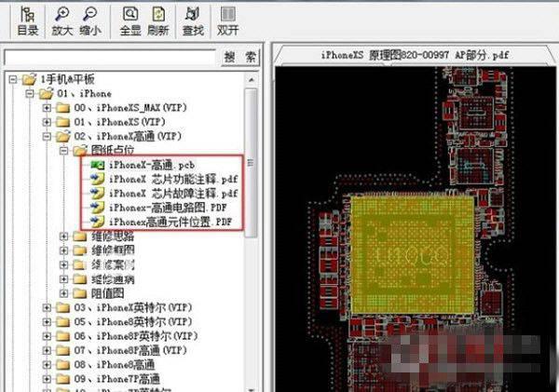The width and height of the screenshot is (559, 392).
Task: Expand the 维修框图 folder
Action: pos(63,250)
